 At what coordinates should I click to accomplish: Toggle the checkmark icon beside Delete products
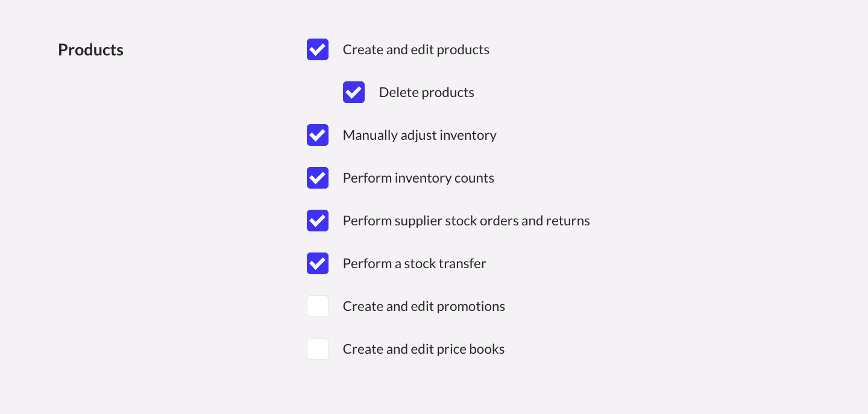tap(354, 92)
